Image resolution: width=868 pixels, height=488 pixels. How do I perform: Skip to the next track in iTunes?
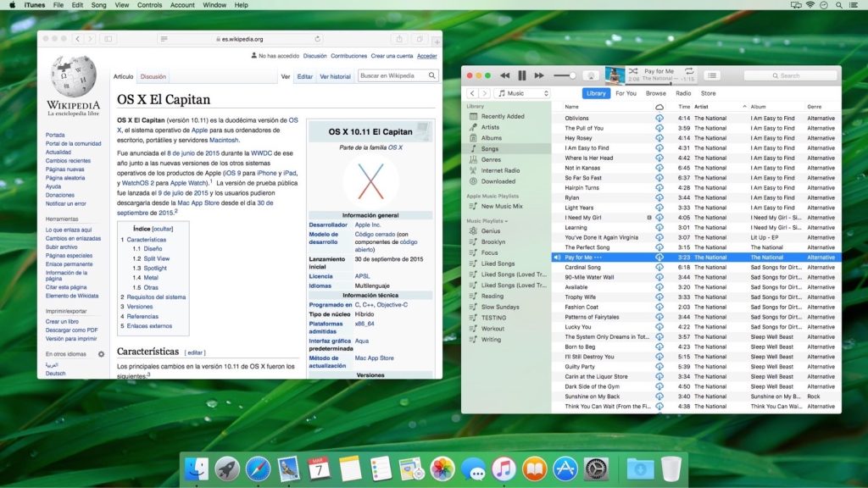538,75
